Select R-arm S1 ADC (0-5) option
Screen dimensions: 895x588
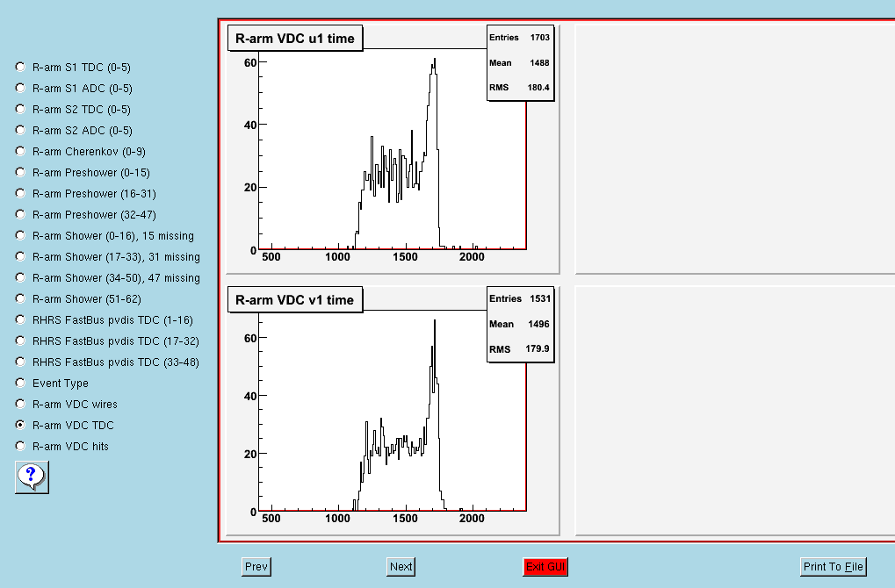coord(20,89)
